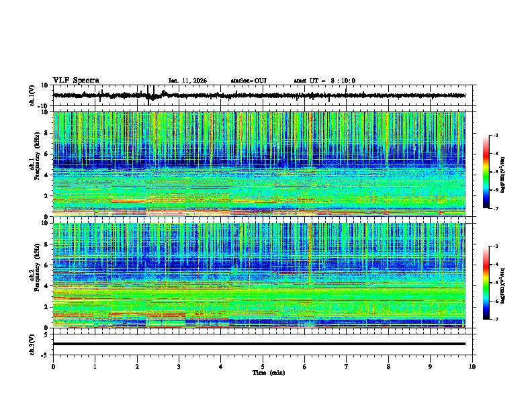Click the ch.1 spectrogram "4" kHz tick label
532x411 pixels.
pyautogui.click(x=46, y=175)
